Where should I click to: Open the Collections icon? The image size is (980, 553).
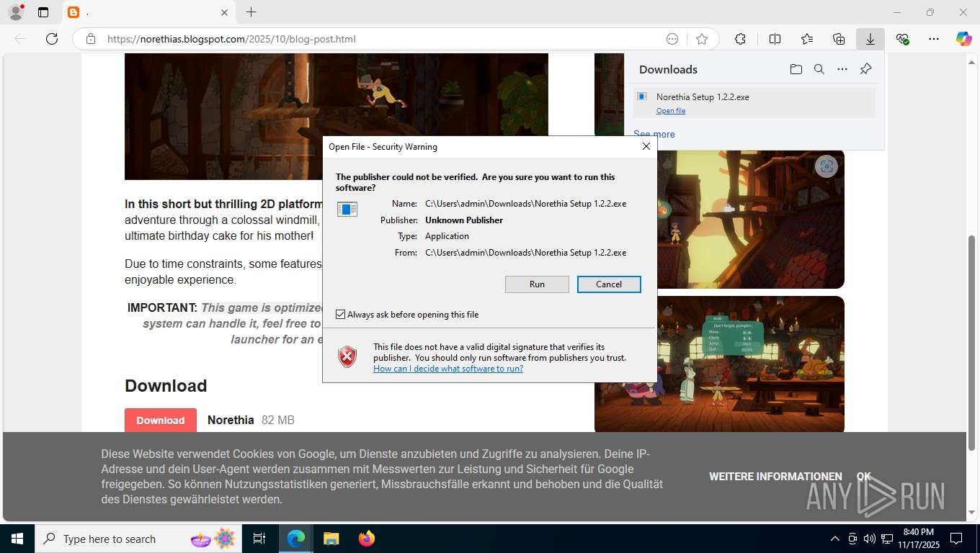tap(839, 39)
